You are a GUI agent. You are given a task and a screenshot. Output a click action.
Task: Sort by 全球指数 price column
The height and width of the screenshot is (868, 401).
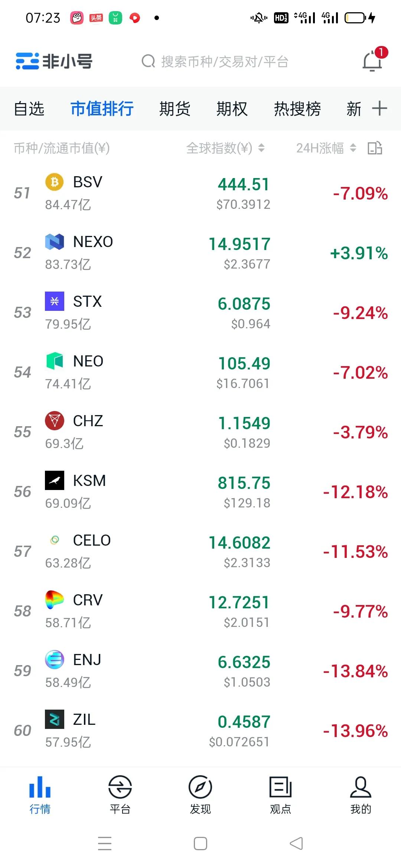[225, 148]
